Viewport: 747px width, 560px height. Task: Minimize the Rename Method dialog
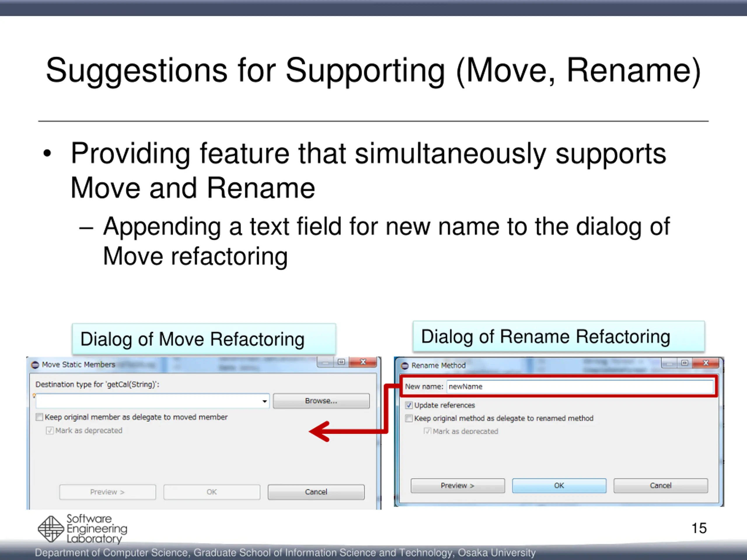pyautogui.click(x=669, y=363)
